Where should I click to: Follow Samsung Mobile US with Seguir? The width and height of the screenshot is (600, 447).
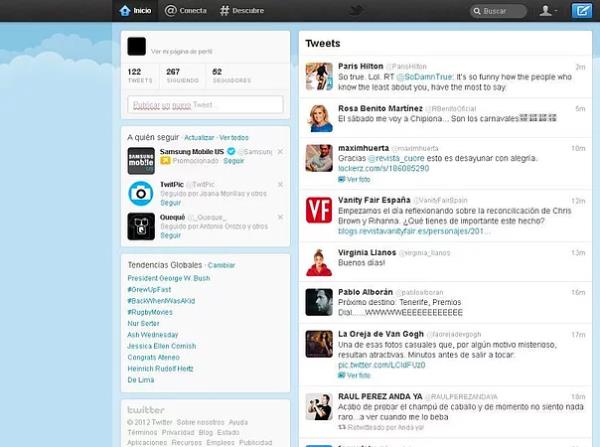click(x=233, y=161)
